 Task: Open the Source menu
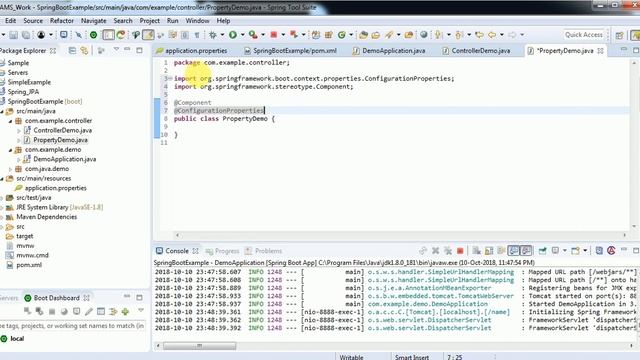(x=33, y=21)
